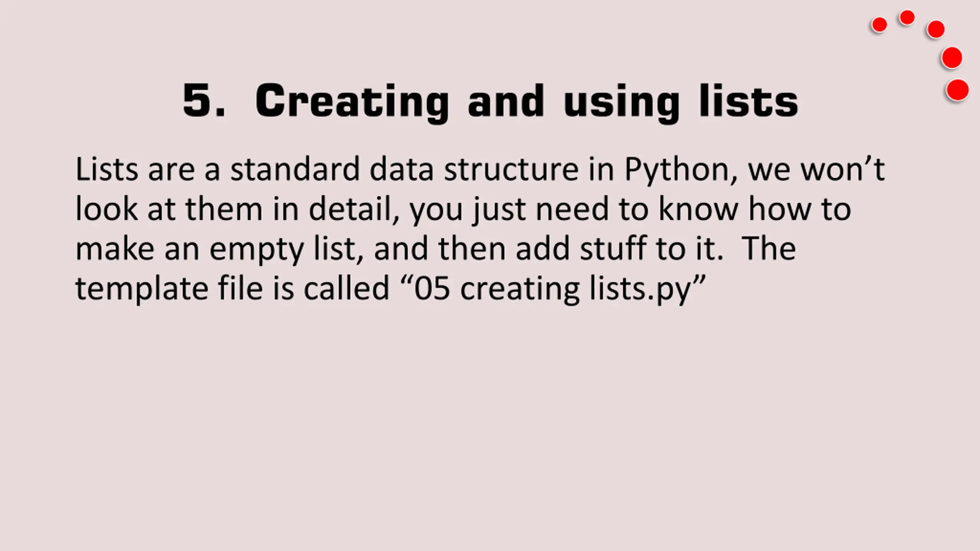The image size is (980, 551).
Task: Select the fourth red dot, second-largest in the arc
Action: click(x=952, y=58)
